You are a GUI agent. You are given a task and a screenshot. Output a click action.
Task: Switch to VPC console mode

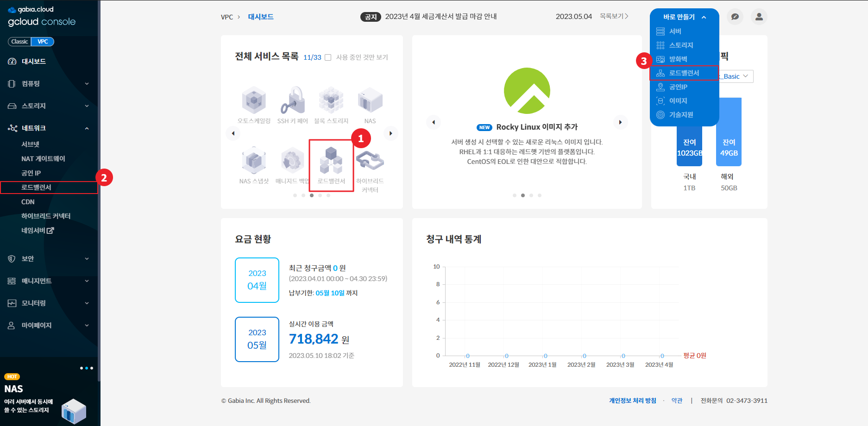43,42
